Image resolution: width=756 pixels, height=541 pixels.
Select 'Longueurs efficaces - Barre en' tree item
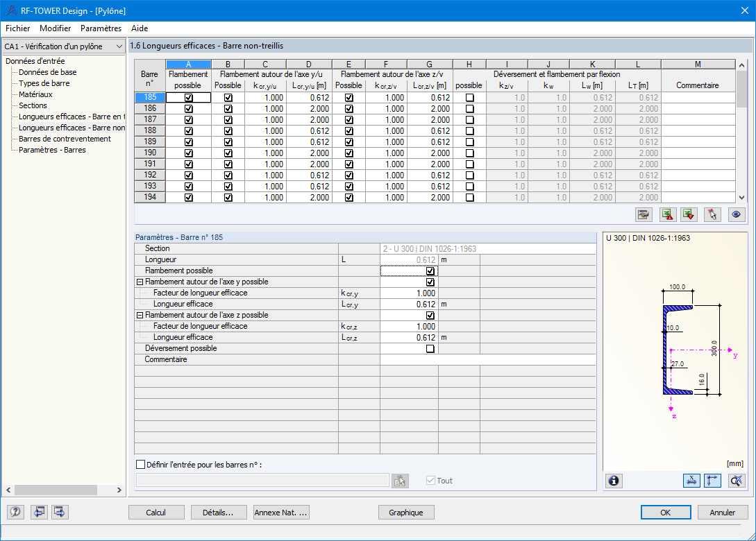coord(72,117)
